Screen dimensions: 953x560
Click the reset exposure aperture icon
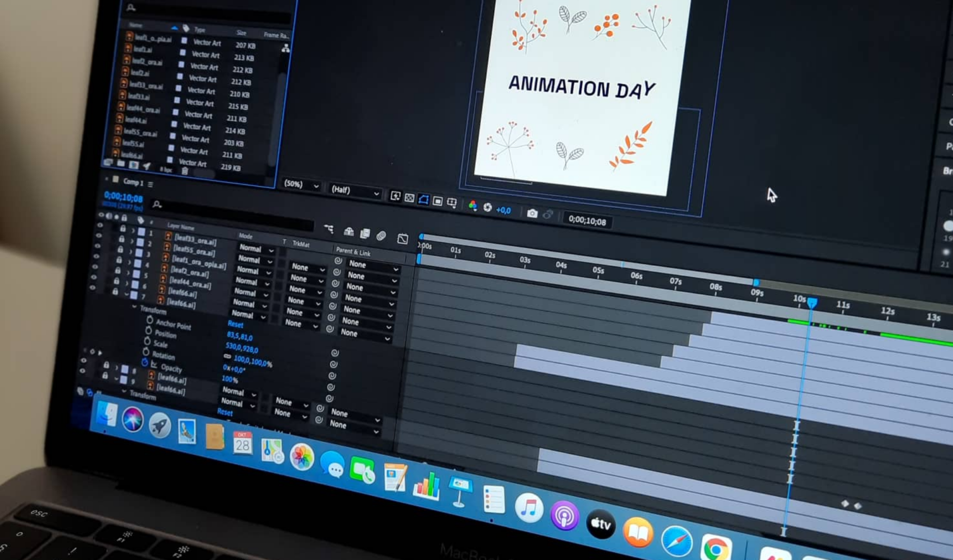click(487, 207)
